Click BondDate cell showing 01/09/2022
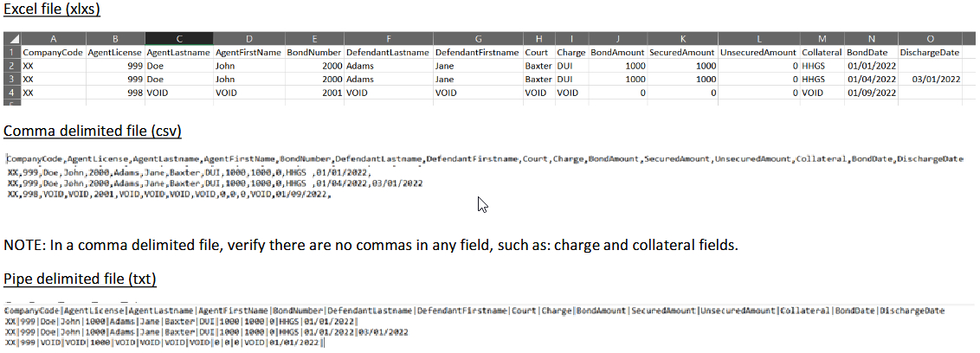 coord(871,93)
